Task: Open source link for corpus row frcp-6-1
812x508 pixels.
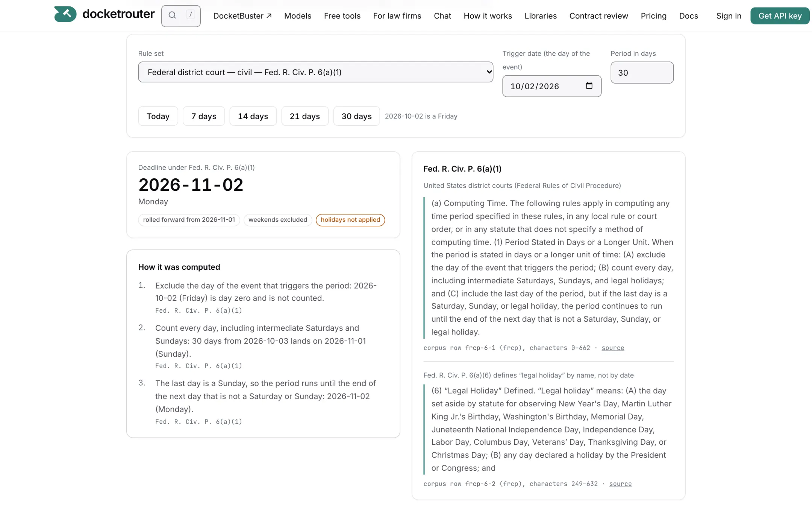Action: pos(613,348)
